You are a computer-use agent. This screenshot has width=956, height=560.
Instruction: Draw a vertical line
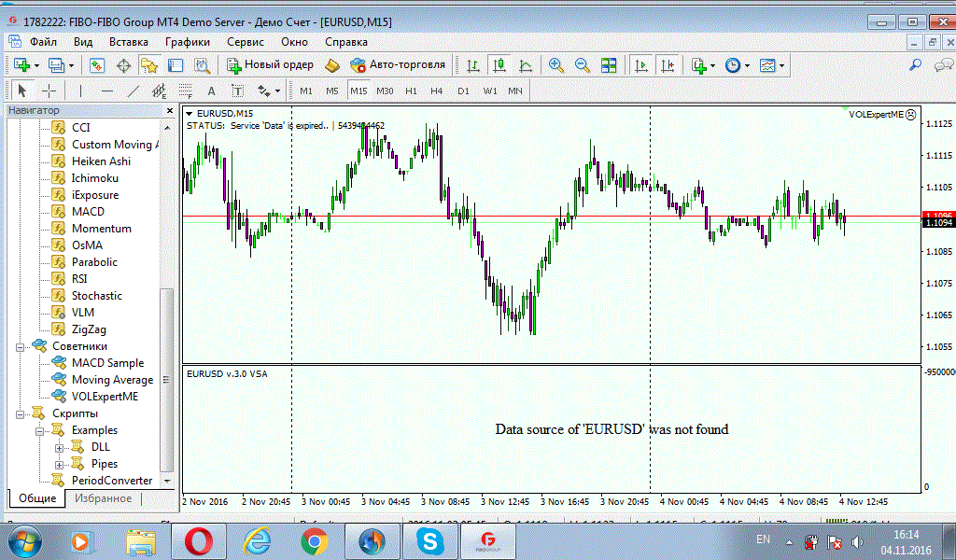point(80,91)
